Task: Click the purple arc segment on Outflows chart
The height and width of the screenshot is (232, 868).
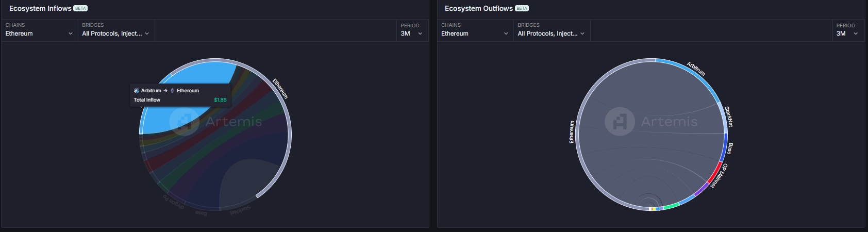Action: coord(702,189)
